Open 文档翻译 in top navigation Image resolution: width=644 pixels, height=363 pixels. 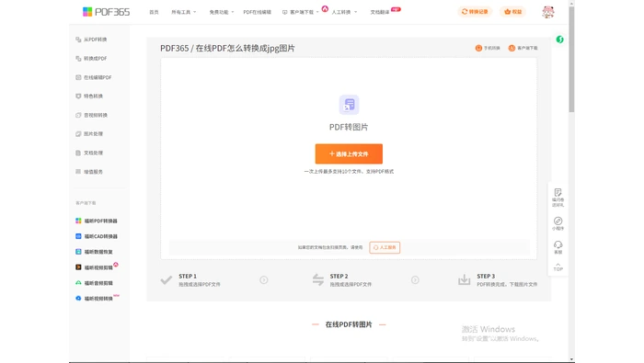click(379, 12)
